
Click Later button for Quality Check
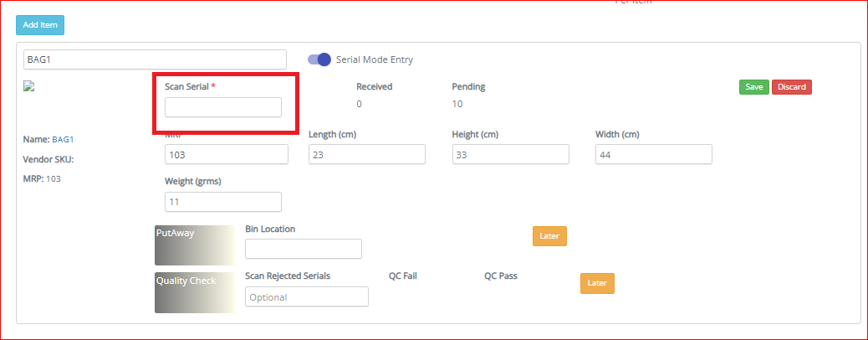tap(597, 283)
